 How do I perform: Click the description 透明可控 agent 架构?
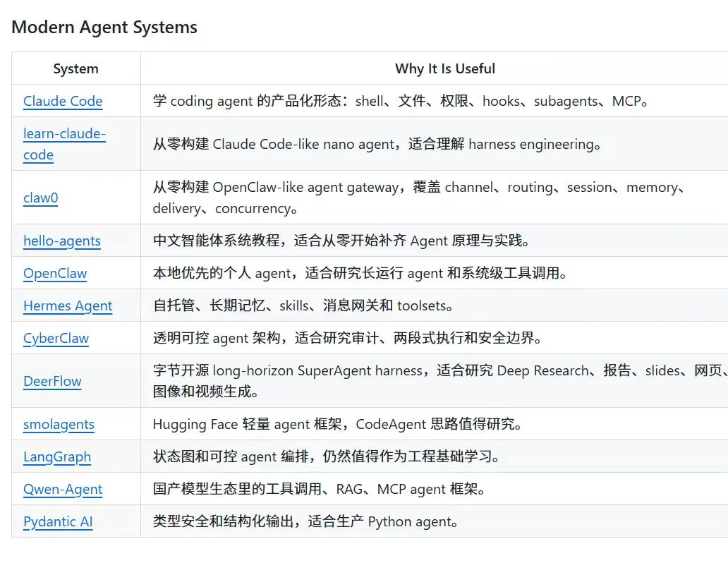347,338
